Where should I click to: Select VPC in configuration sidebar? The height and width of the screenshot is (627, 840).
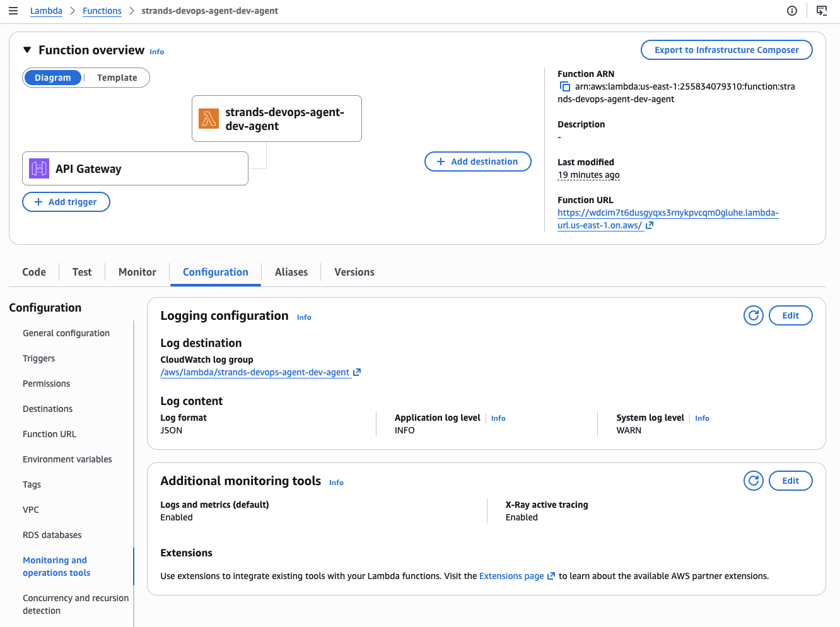(x=31, y=510)
